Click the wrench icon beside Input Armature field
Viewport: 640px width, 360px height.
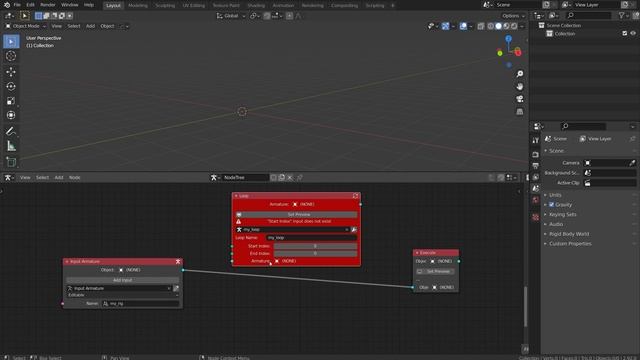176,288
